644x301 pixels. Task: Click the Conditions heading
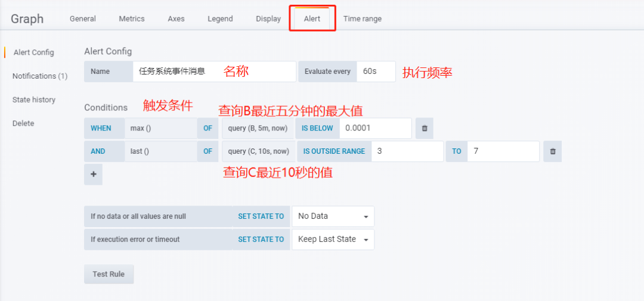click(106, 108)
